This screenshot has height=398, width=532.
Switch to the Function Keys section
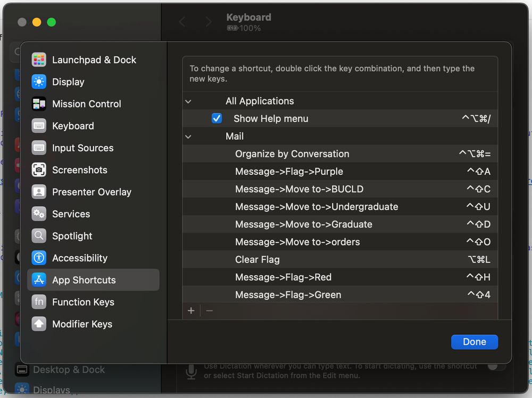click(93, 302)
